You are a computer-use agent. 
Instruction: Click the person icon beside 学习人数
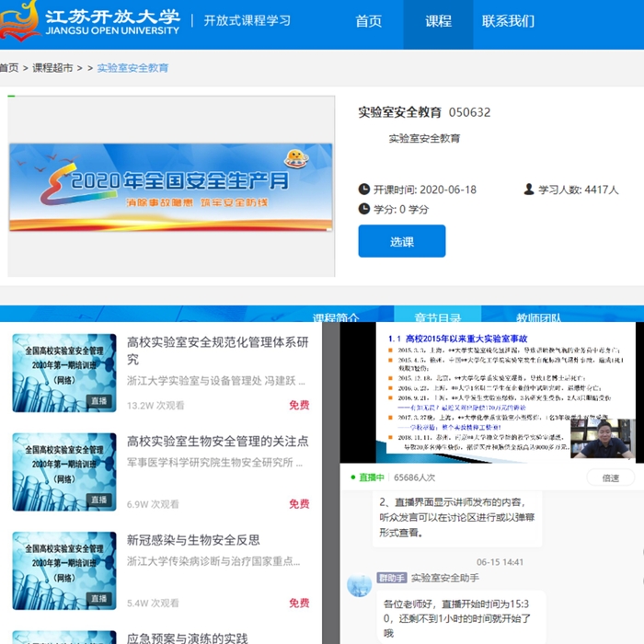529,190
